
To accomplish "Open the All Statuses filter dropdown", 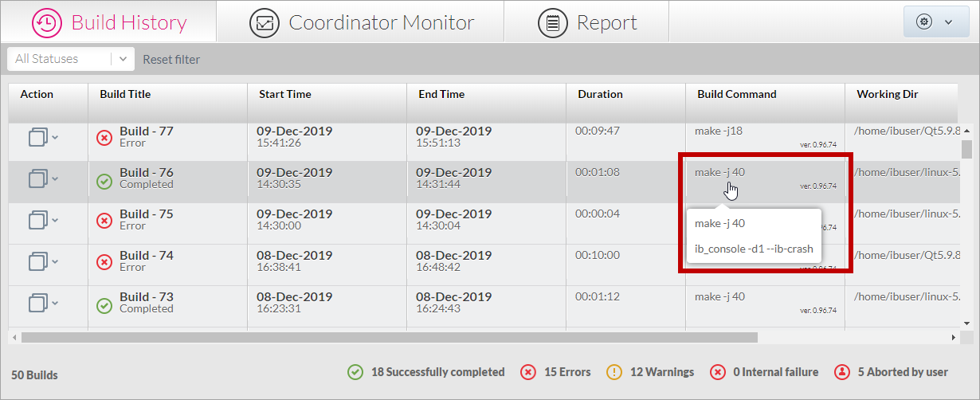I will (x=70, y=59).
